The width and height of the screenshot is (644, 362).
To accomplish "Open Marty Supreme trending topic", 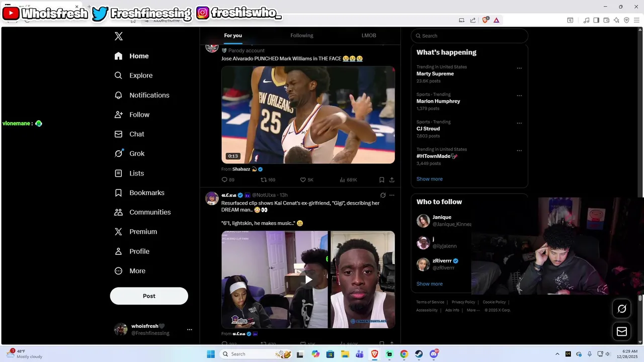I will pyautogui.click(x=435, y=74).
